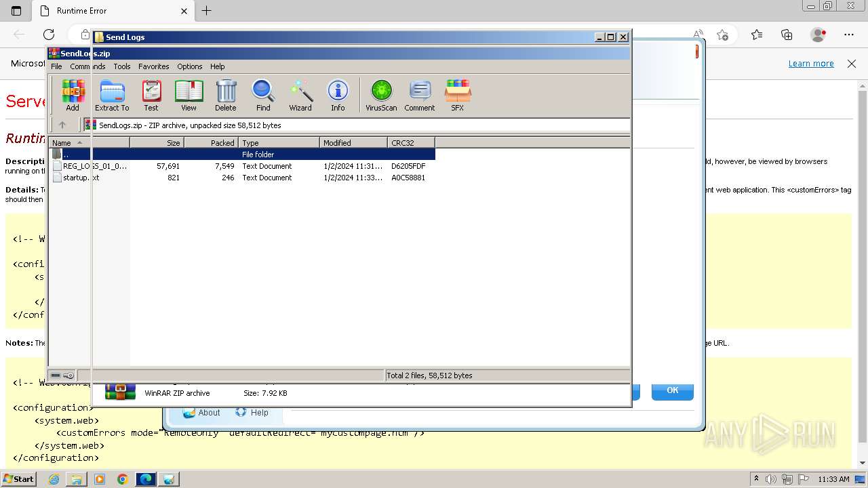Click the Delete trash can icon
The height and width of the screenshot is (488, 868).
(226, 95)
